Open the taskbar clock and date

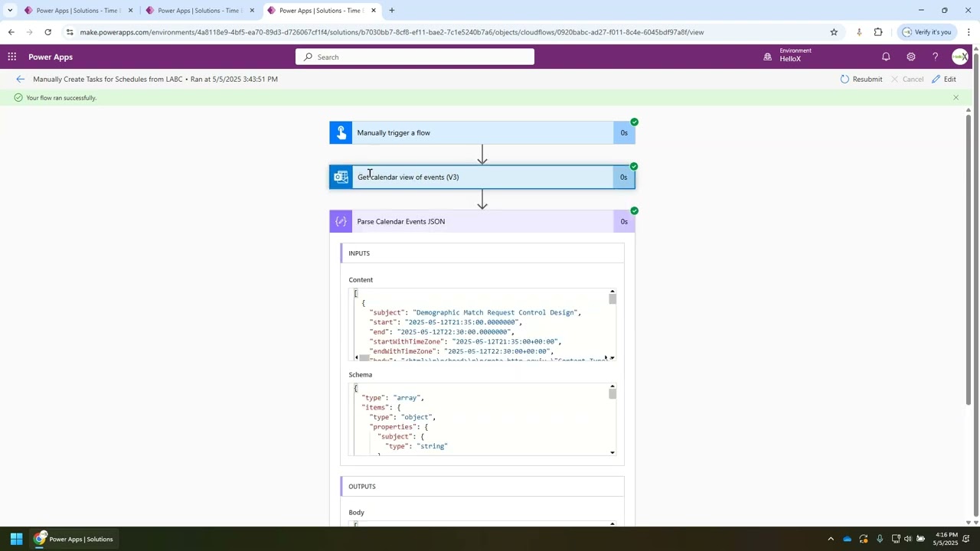946,539
